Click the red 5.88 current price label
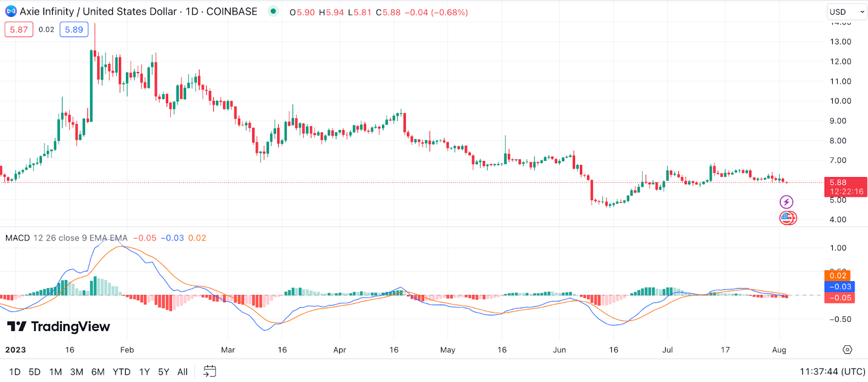The image size is (868, 382). click(x=846, y=187)
